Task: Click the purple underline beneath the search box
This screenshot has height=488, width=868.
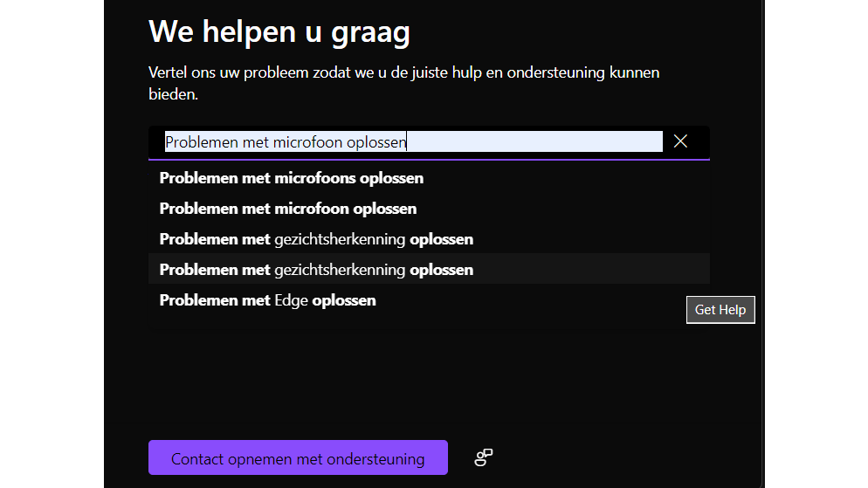Action: coord(428,160)
